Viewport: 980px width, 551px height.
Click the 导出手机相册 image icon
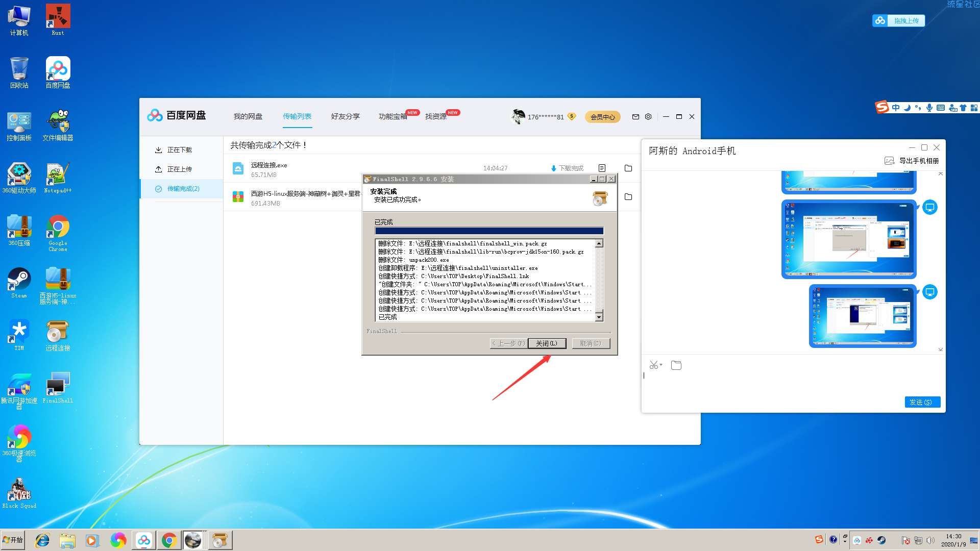(x=889, y=161)
